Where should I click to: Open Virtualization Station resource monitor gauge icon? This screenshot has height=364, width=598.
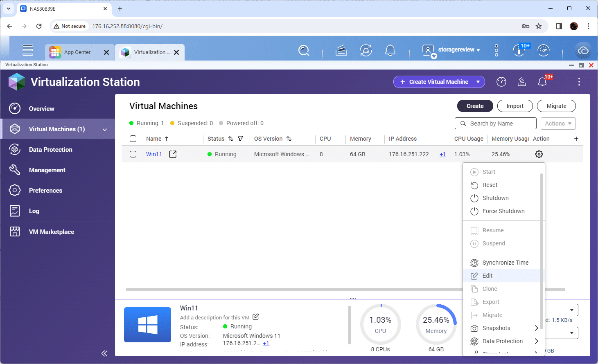(x=501, y=82)
